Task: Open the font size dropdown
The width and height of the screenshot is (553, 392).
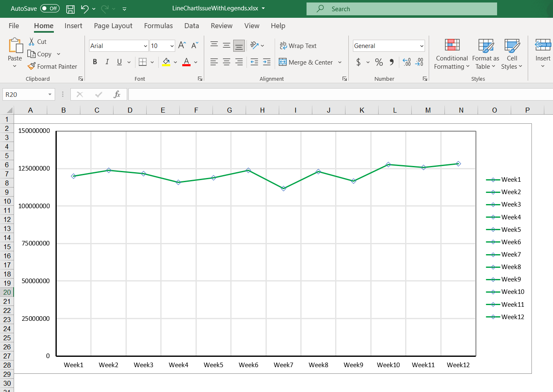Action: click(172, 46)
